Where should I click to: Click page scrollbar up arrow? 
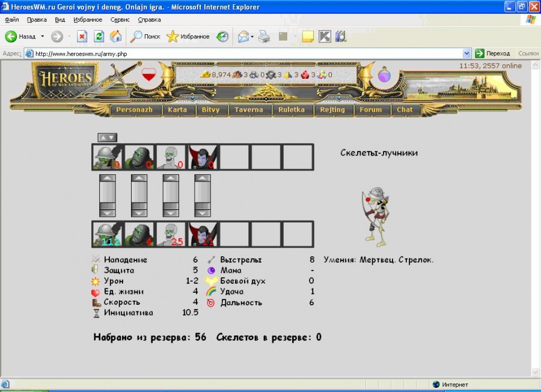[x=535, y=65]
